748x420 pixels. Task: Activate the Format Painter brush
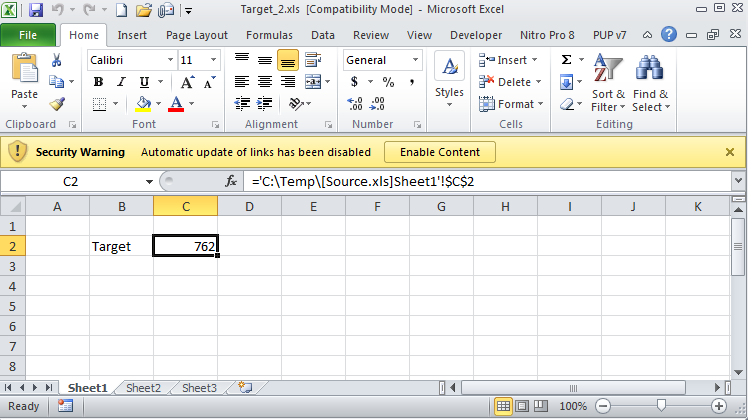pos(57,104)
